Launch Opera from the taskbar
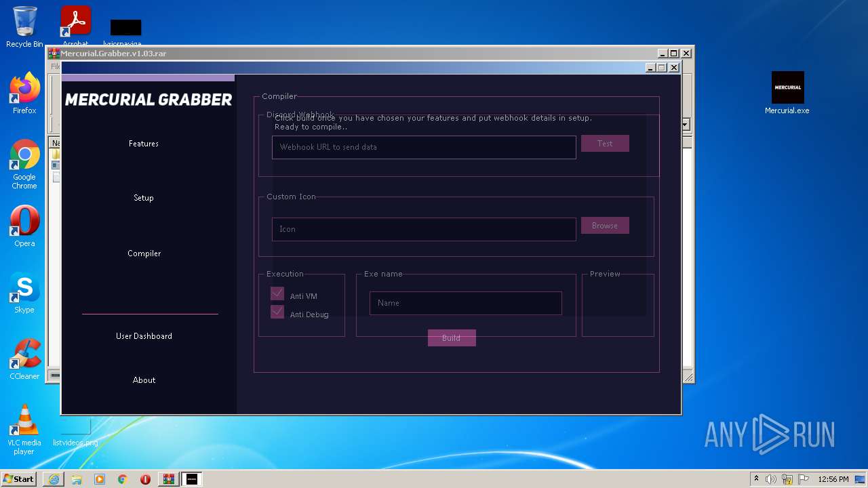This screenshot has height=488, width=868. pyautogui.click(x=145, y=479)
